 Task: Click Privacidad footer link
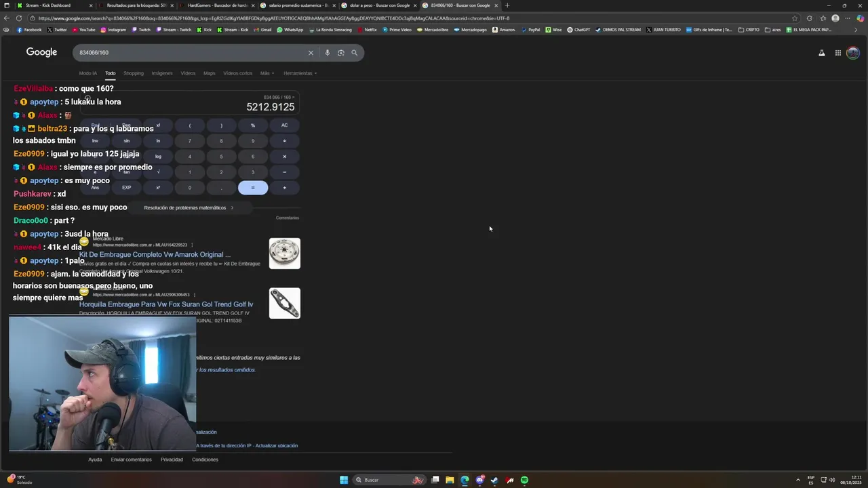coord(172,460)
